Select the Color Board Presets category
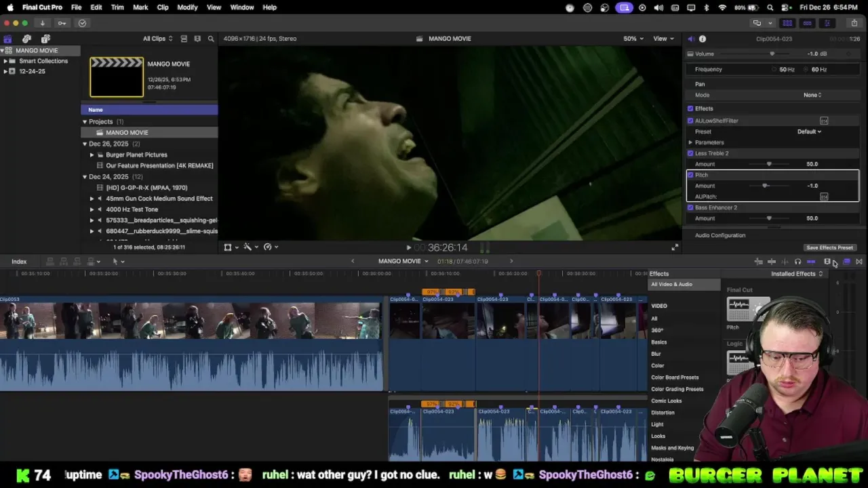The height and width of the screenshot is (488, 868). (675, 378)
